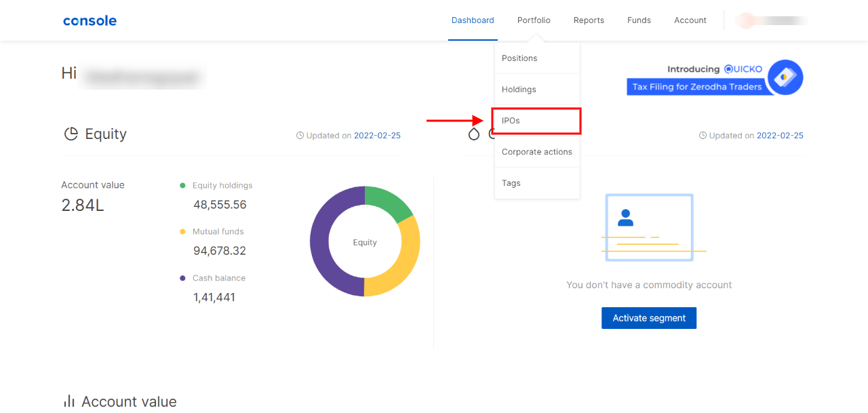The image size is (868, 413).
Task: Open the Portfolio dropdown menu
Action: pyautogui.click(x=534, y=20)
